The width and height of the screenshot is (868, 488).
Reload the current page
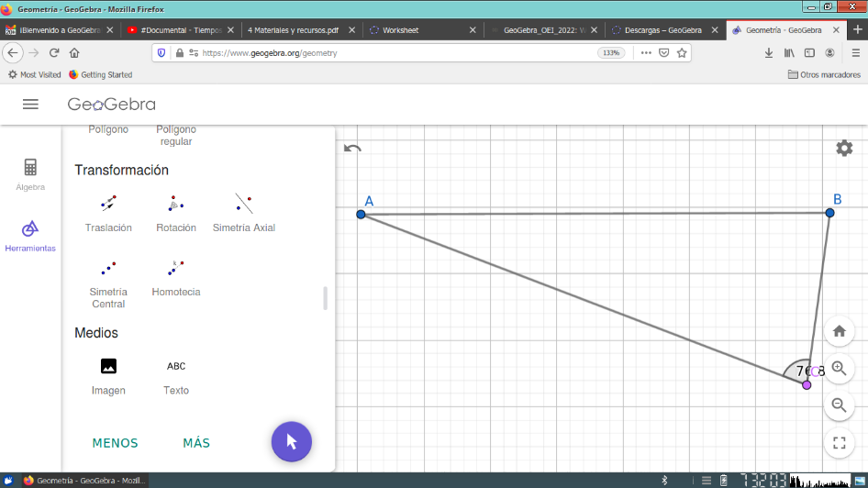tap(54, 53)
